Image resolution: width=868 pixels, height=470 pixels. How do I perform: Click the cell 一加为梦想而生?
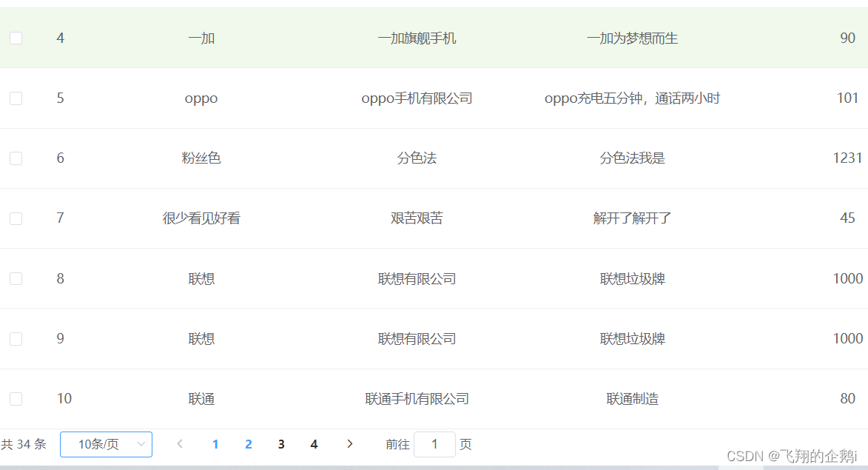click(632, 38)
